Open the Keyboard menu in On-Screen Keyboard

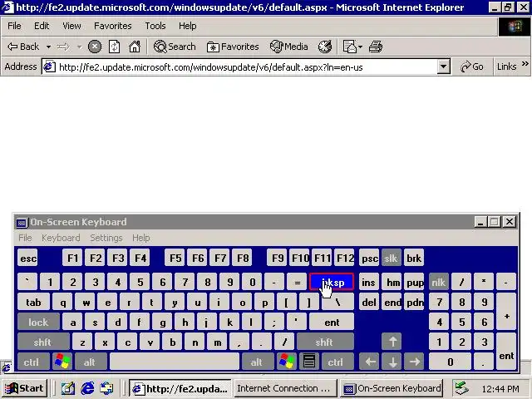[61, 238]
